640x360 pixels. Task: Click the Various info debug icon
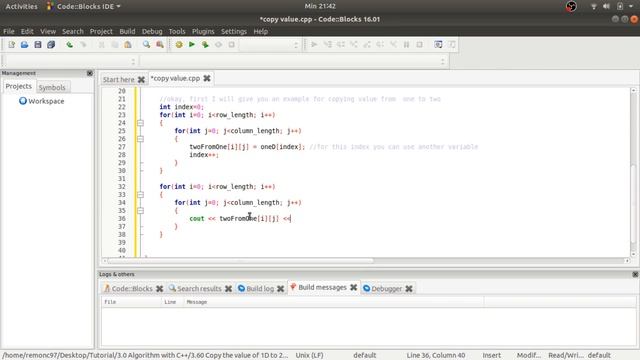pyautogui.click(x=451, y=44)
